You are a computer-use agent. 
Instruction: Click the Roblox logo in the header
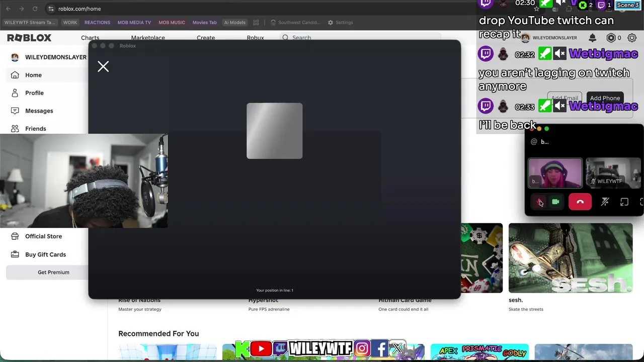point(29,38)
